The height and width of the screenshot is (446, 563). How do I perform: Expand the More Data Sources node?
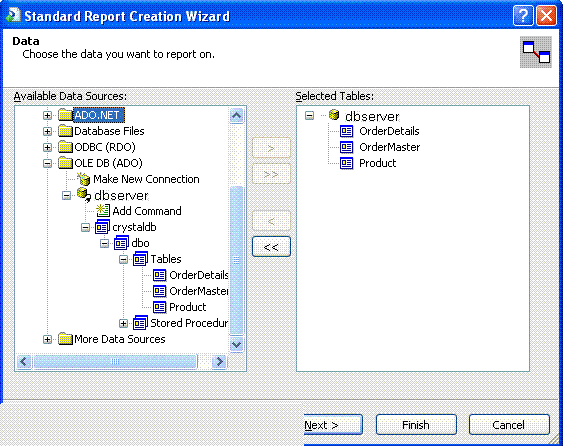point(47,339)
